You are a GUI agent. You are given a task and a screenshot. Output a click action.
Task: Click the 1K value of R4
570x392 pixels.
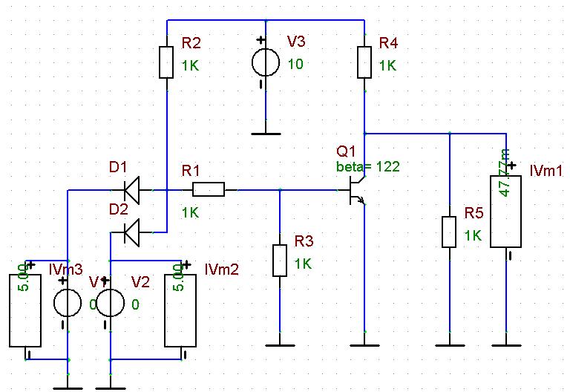(388, 66)
